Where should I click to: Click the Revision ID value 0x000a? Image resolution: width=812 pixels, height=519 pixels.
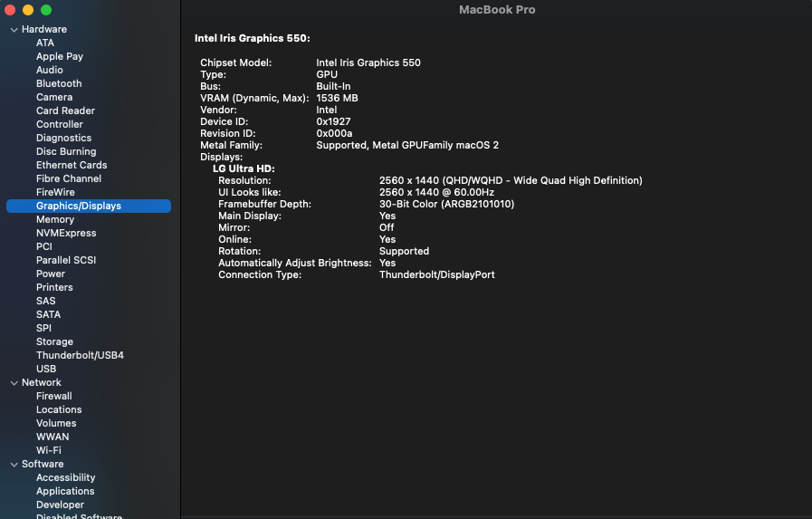(x=334, y=134)
